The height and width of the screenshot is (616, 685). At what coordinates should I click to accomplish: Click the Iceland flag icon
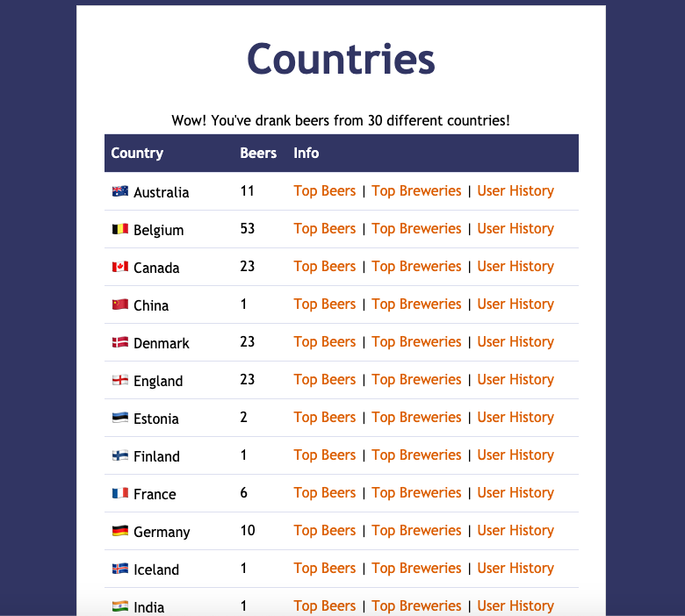click(x=120, y=569)
